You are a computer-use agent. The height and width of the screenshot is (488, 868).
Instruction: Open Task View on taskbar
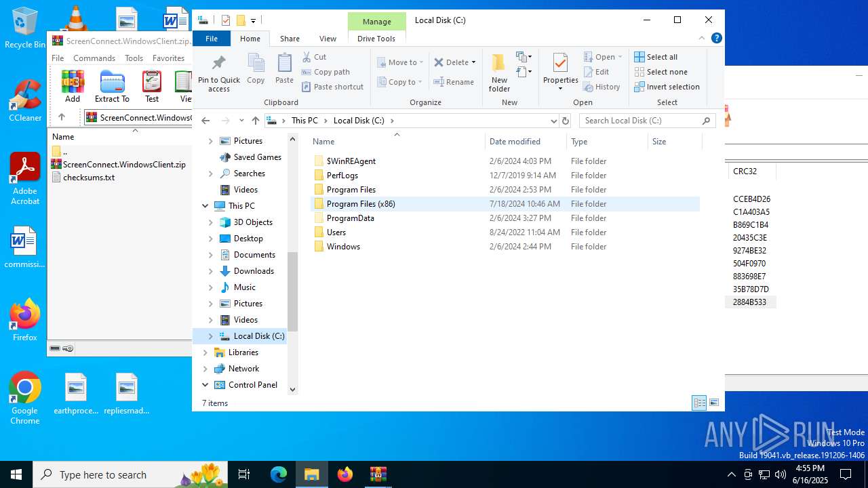pos(244,474)
